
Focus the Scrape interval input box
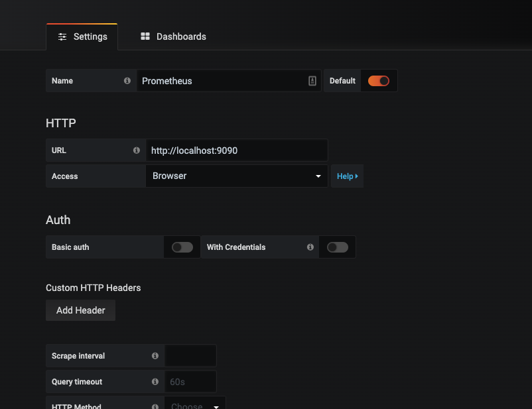coord(190,356)
